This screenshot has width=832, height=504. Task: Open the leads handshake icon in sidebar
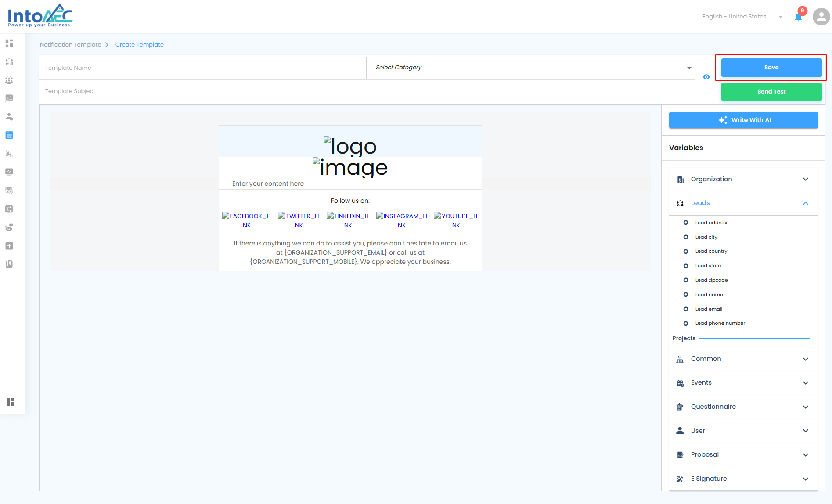[9, 61]
